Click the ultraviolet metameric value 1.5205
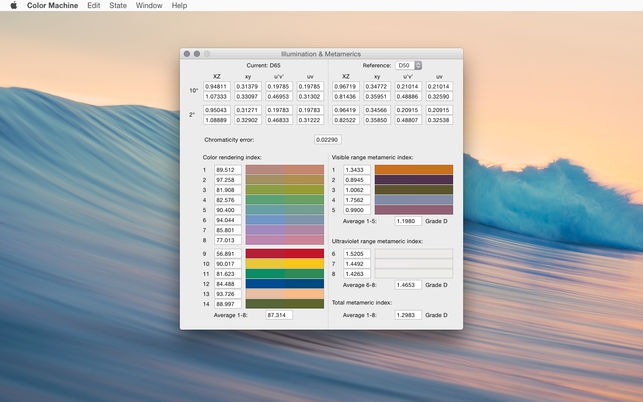Viewport: 643px width, 402px height. 357,254
